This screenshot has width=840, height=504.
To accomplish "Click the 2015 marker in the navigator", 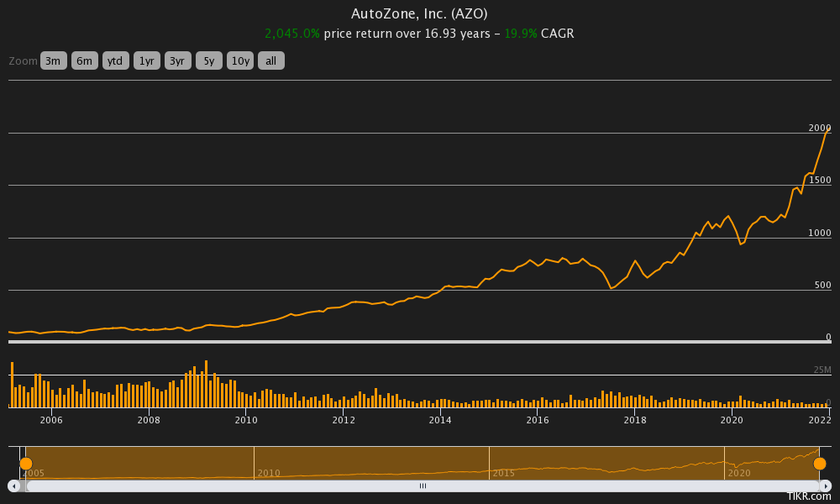I will [x=503, y=473].
